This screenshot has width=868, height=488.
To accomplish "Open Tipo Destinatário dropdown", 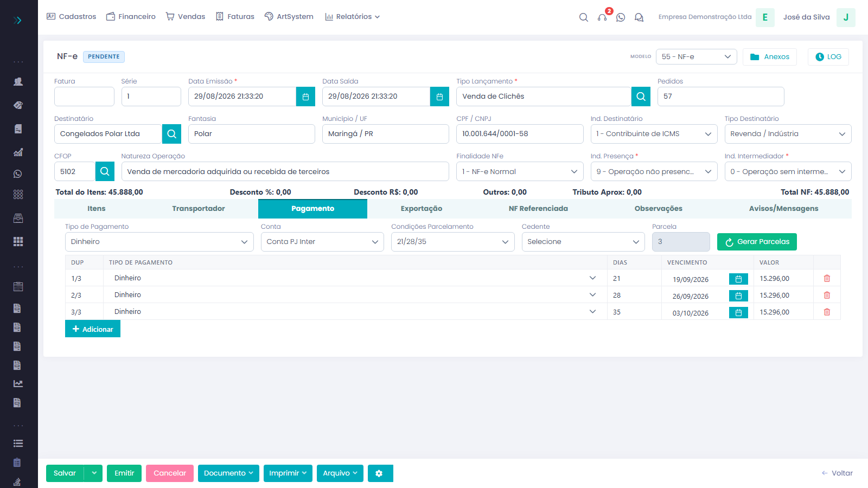I will tap(788, 134).
